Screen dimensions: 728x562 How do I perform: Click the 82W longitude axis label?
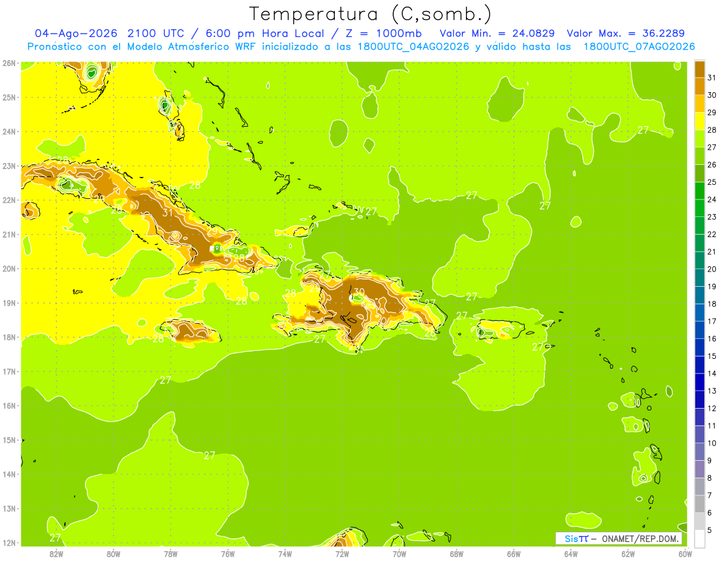point(56,554)
